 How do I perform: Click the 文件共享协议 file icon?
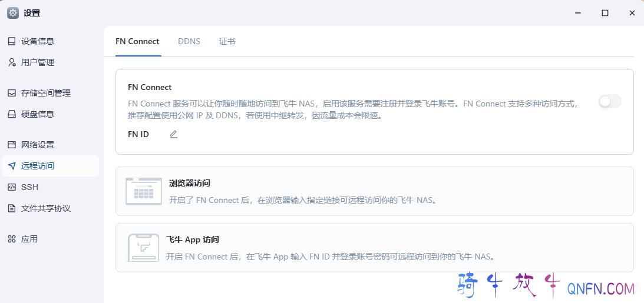[12, 208]
